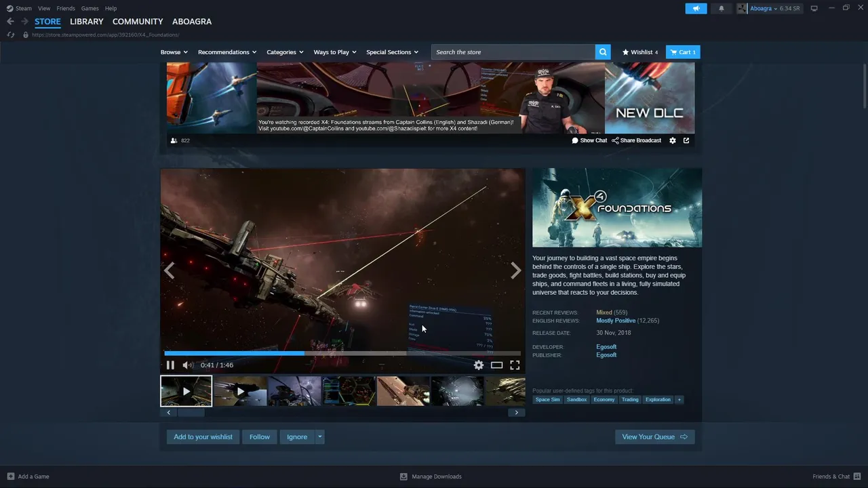Viewport: 868px width, 488px height.
Task: Open the Mixed recent reviews link
Action: (604, 312)
